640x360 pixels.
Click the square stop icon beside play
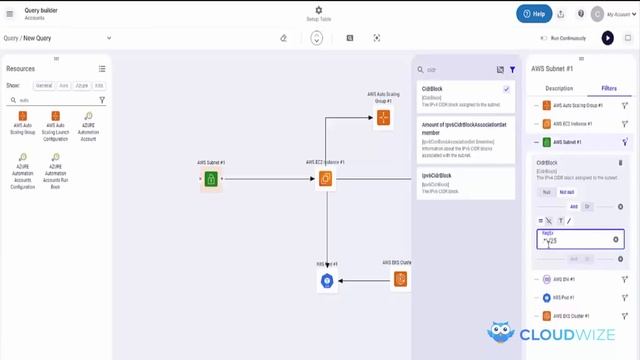(x=628, y=38)
